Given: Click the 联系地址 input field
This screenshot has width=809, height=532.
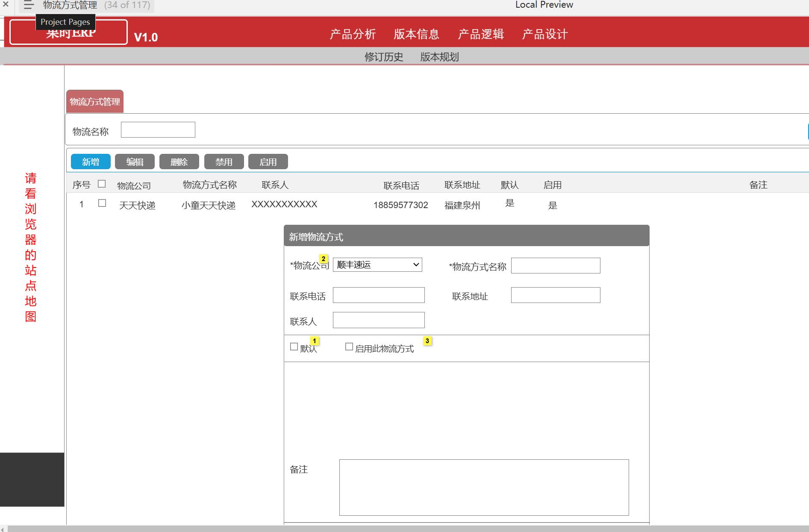Looking at the screenshot, I should point(556,295).
